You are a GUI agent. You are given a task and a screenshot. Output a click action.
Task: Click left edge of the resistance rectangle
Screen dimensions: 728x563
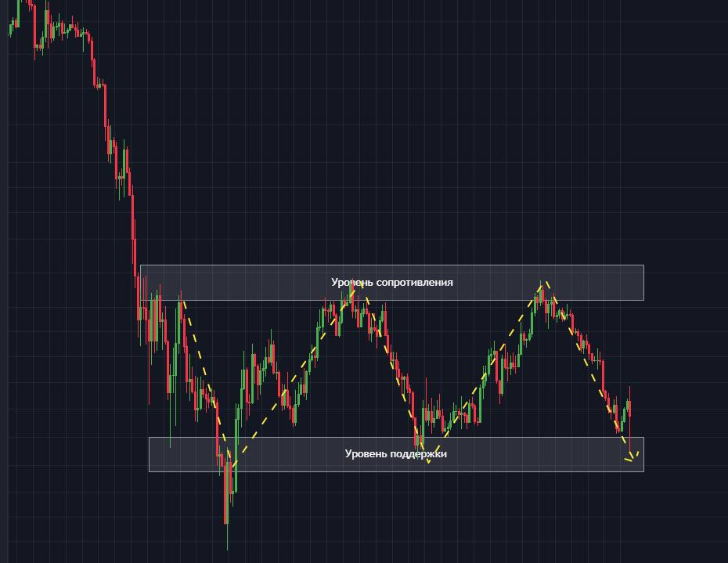click(x=141, y=283)
